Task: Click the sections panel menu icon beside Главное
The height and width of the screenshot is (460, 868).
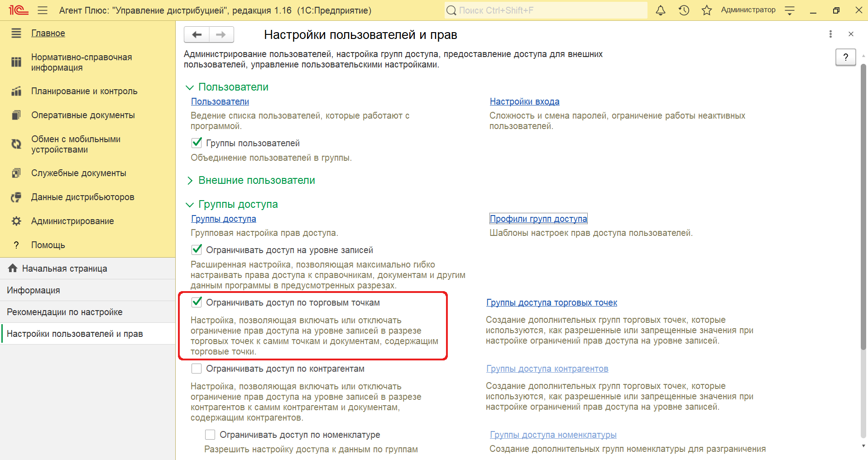Action: click(x=16, y=33)
